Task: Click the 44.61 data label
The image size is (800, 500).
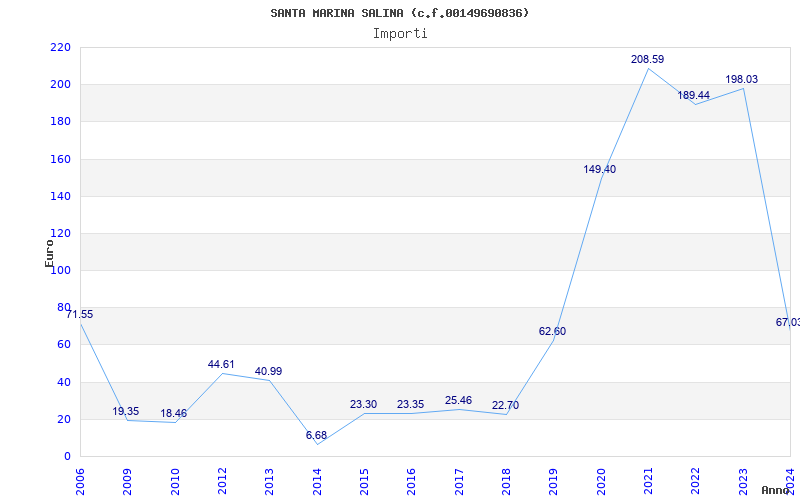Action: click(221, 364)
